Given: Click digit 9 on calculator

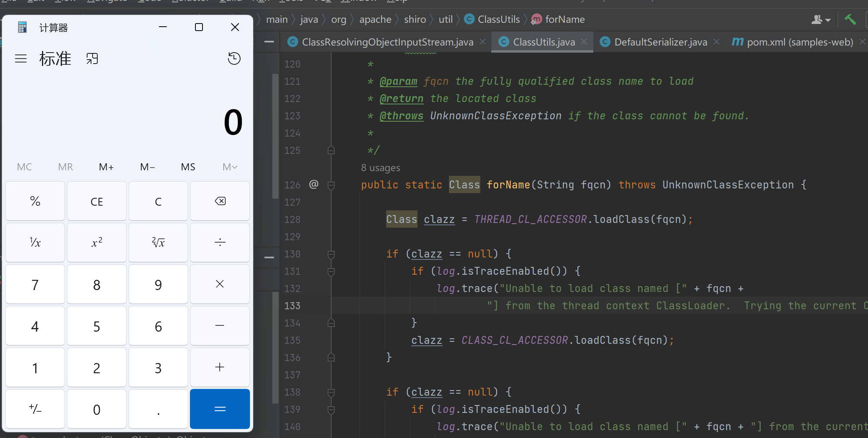Looking at the screenshot, I should [159, 284].
